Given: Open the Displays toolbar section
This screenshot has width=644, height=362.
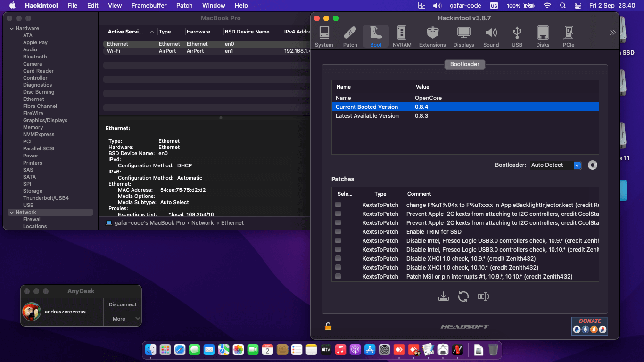Looking at the screenshot, I should click(464, 37).
